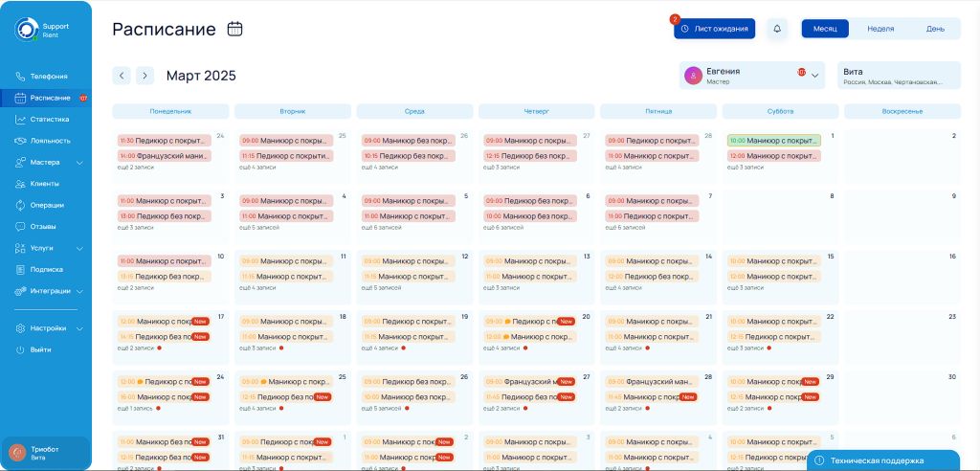The height and width of the screenshot is (471, 980).
Task: Open Клиенты in the sidebar menu
Action: pos(44,183)
